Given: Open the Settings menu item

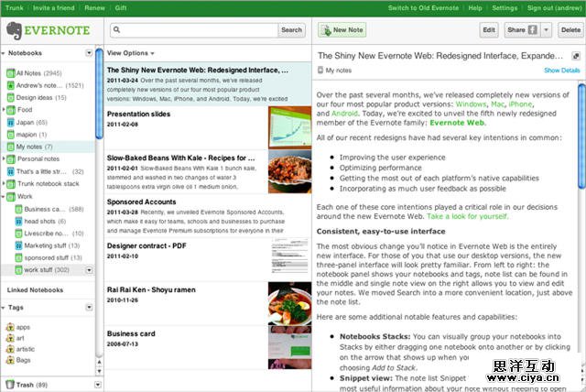Looking at the screenshot, I should [x=505, y=7].
